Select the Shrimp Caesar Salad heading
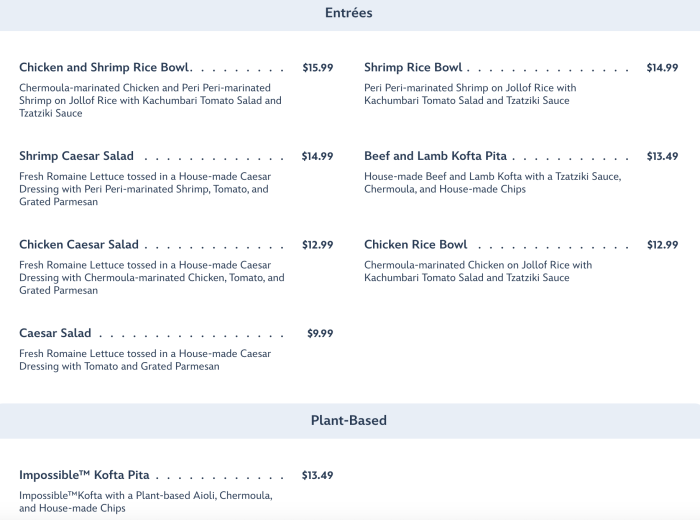Image resolution: width=700 pixels, height=520 pixels. point(76,156)
